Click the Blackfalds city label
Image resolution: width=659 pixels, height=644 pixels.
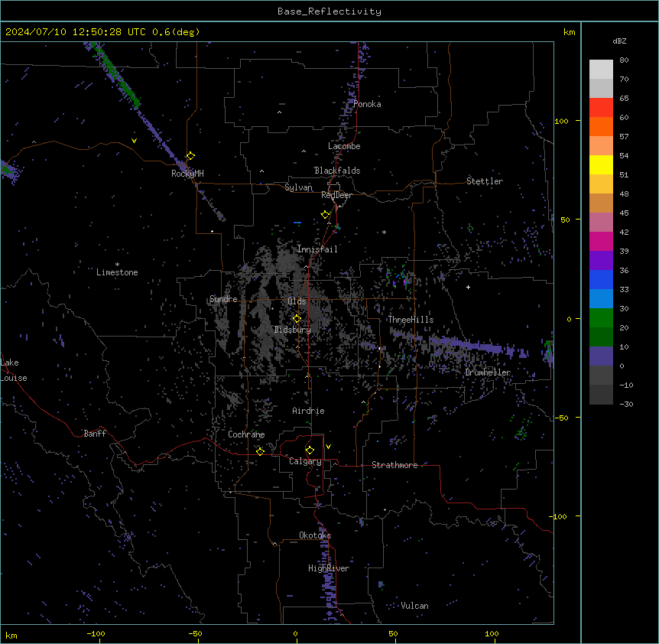click(x=337, y=171)
